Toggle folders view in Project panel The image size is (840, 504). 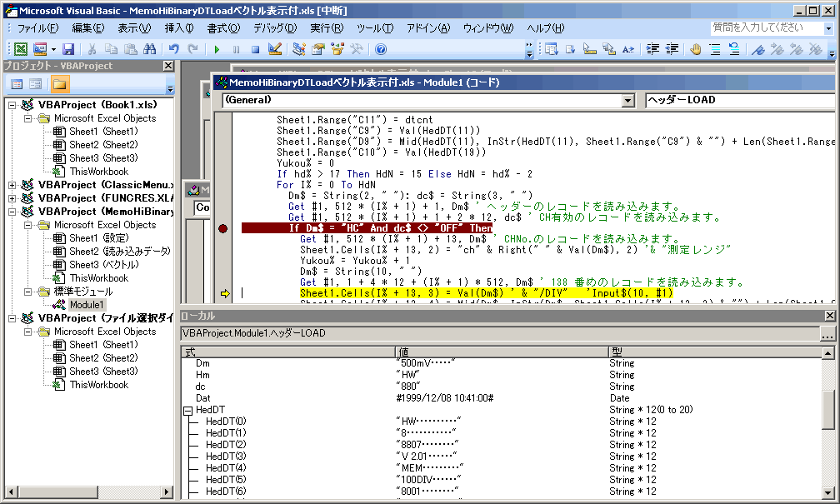click(x=59, y=84)
